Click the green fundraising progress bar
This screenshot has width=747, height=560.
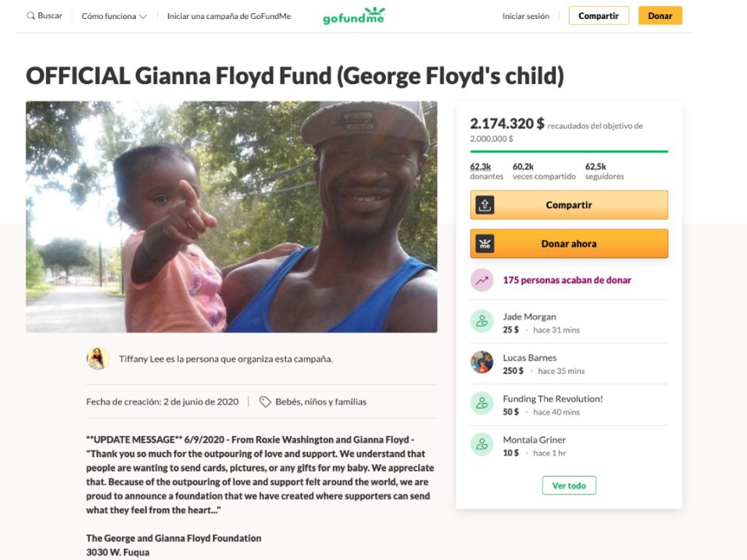569,152
